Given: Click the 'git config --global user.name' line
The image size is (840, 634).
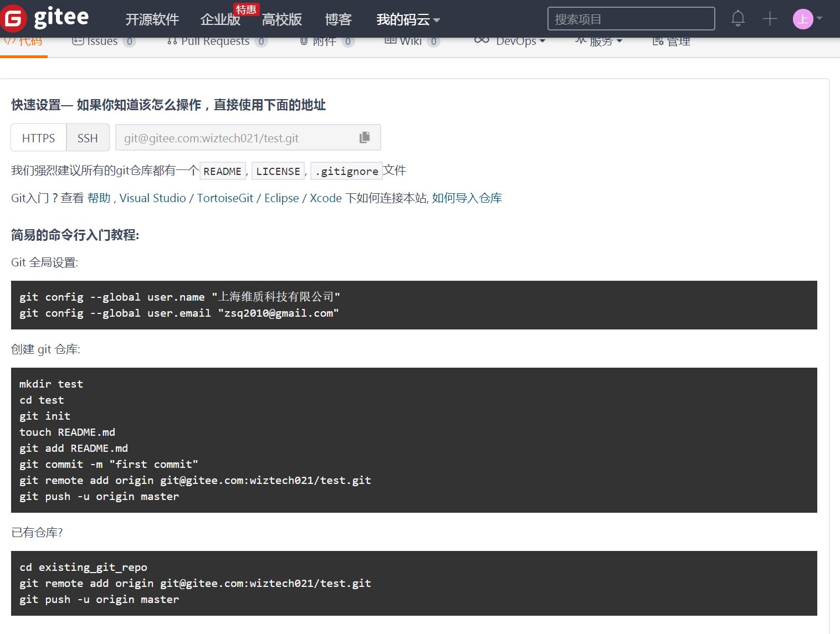Looking at the screenshot, I should [180, 297].
